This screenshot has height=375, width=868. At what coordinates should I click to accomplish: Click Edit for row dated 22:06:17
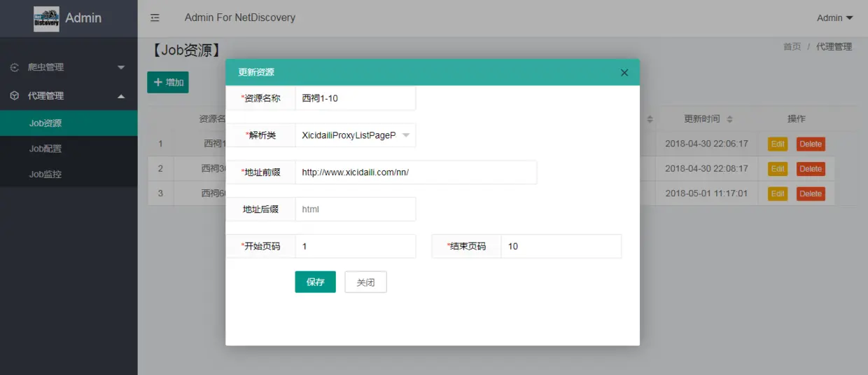(x=778, y=144)
